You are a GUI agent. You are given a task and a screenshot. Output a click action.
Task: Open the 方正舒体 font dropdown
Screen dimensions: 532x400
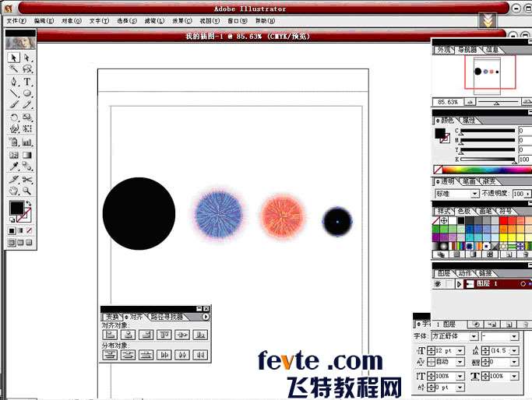474,336
